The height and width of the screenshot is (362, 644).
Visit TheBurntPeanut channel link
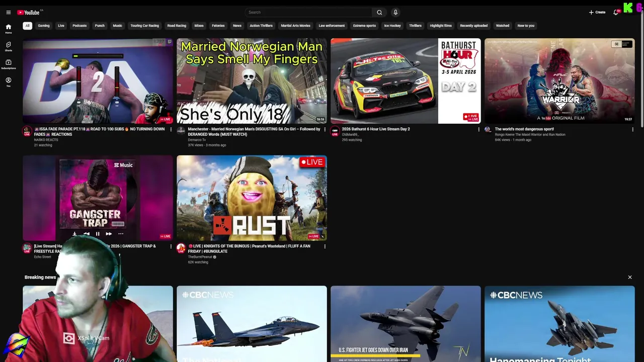point(200,257)
